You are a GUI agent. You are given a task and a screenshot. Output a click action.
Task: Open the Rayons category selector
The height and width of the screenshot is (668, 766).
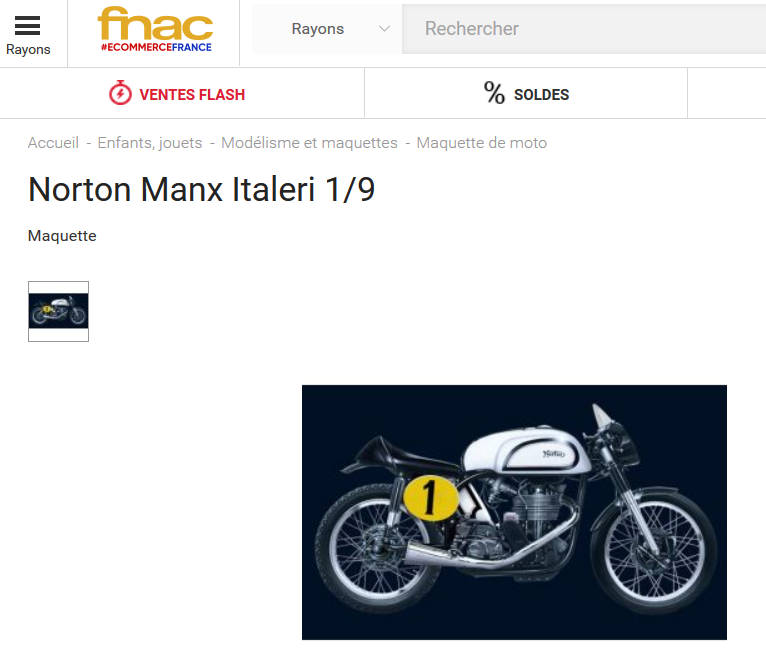(x=327, y=29)
